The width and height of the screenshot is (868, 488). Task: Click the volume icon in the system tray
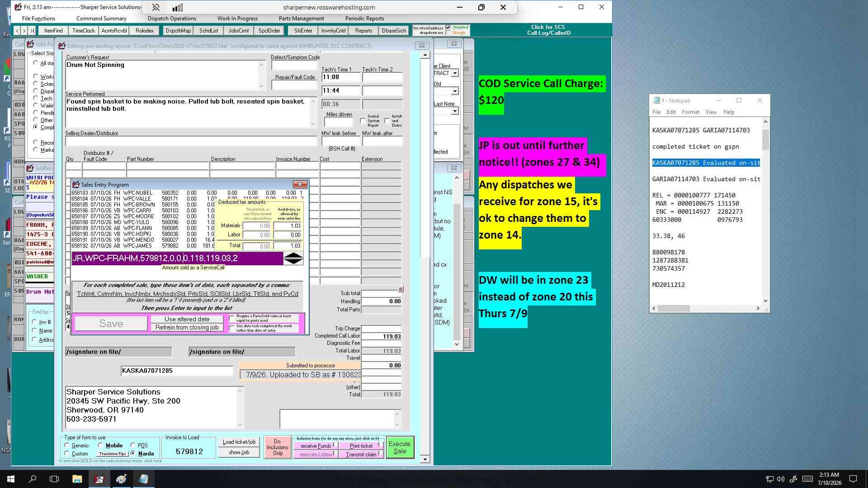[x=781, y=479]
